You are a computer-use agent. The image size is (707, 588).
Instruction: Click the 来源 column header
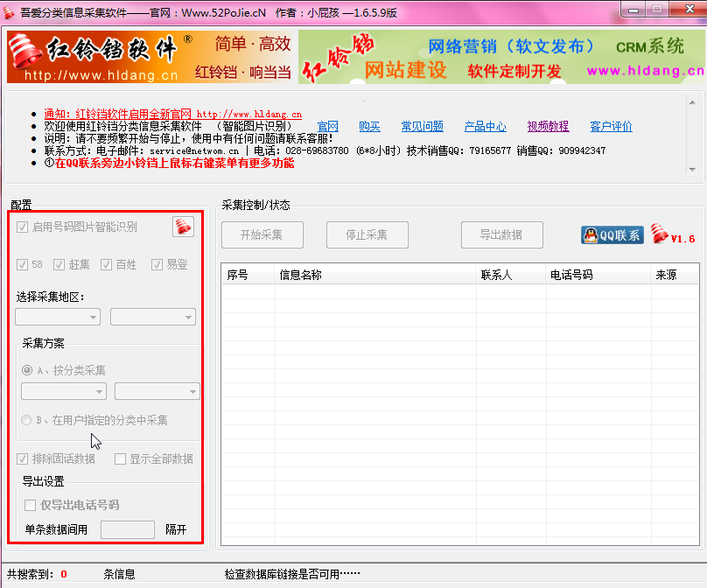tap(675, 275)
